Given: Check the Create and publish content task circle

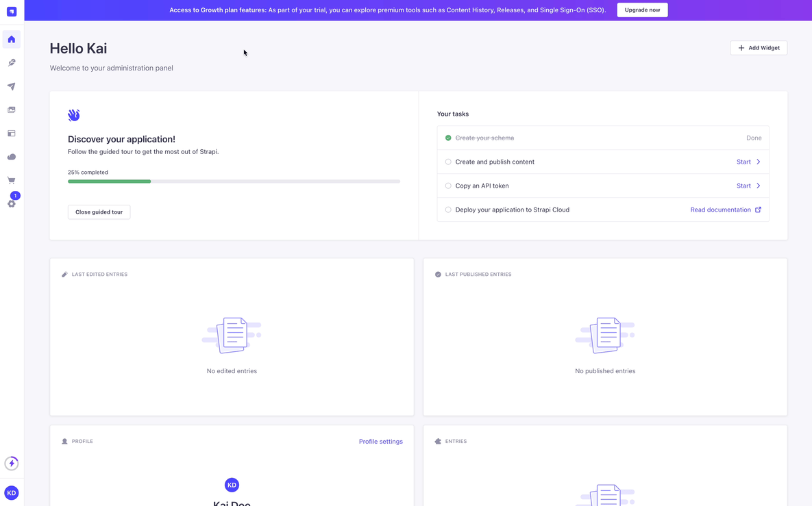Looking at the screenshot, I should pos(447,162).
